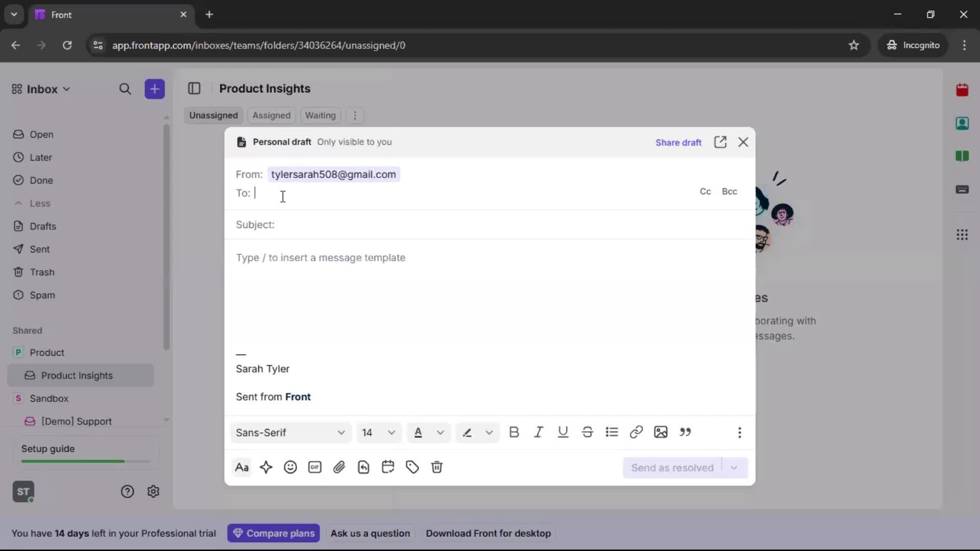Toggle the Cc field on the draft
The image size is (980, 551).
click(705, 191)
